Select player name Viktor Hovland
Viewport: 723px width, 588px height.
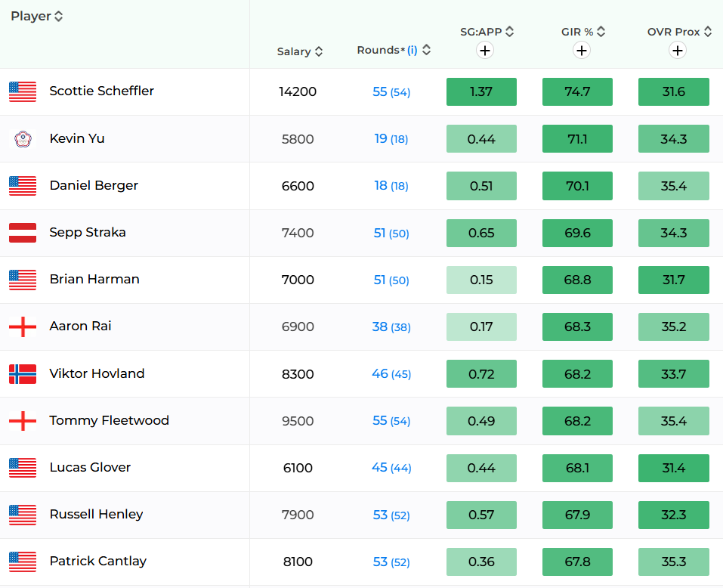[97, 373]
